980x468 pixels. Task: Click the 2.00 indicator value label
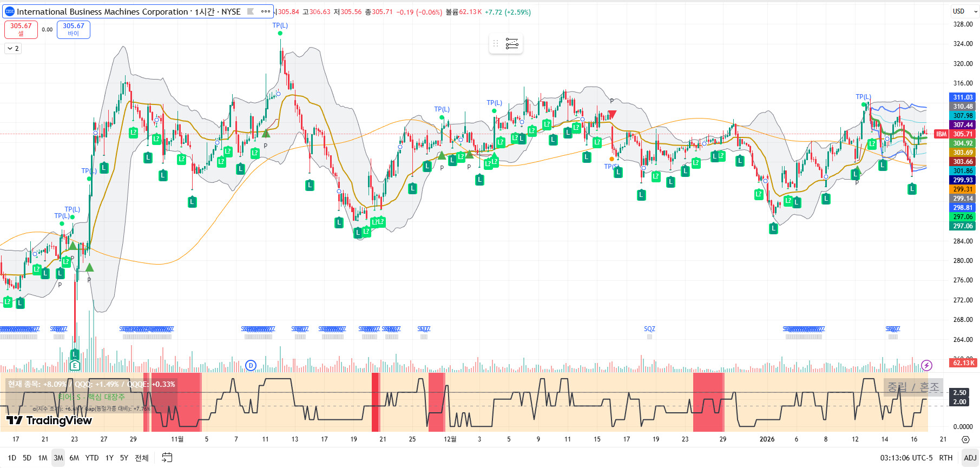coord(960,402)
